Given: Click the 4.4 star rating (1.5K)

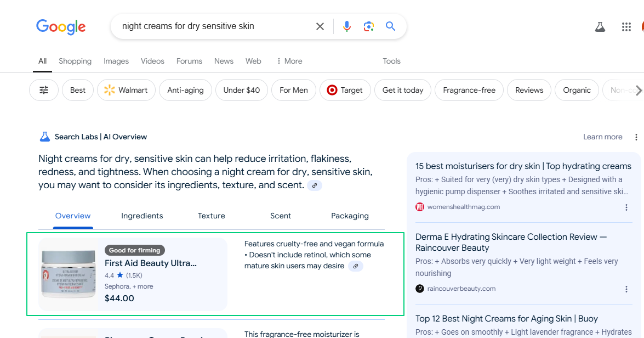Looking at the screenshot, I should [x=123, y=275].
